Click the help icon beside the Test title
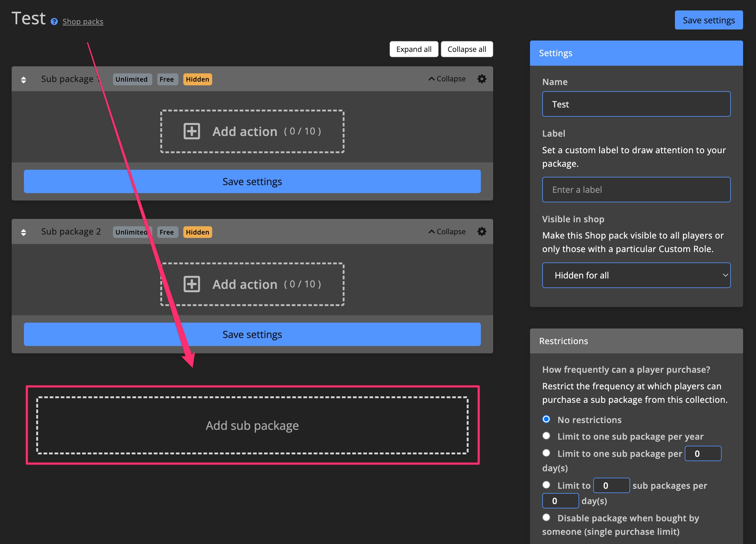The height and width of the screenshot is (544, 756). coord(54,21)
